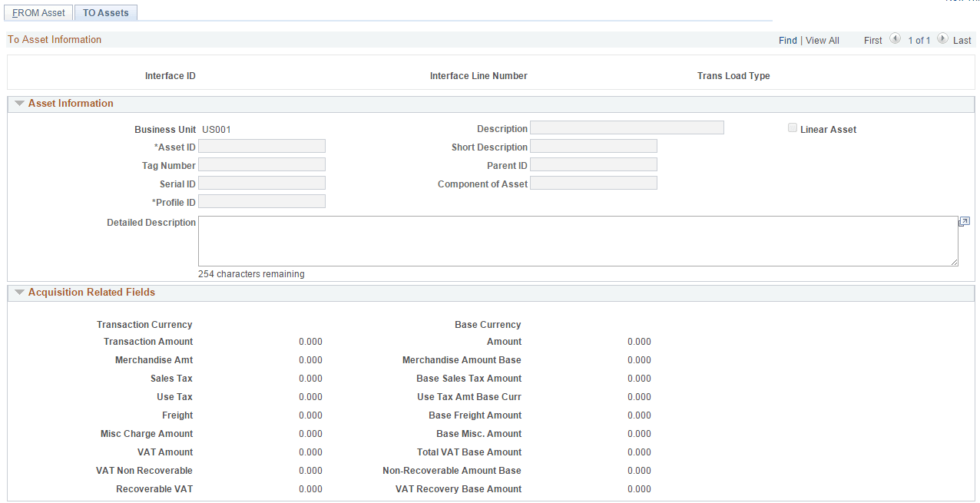Collapse the Asset Information section

[19, 104]
